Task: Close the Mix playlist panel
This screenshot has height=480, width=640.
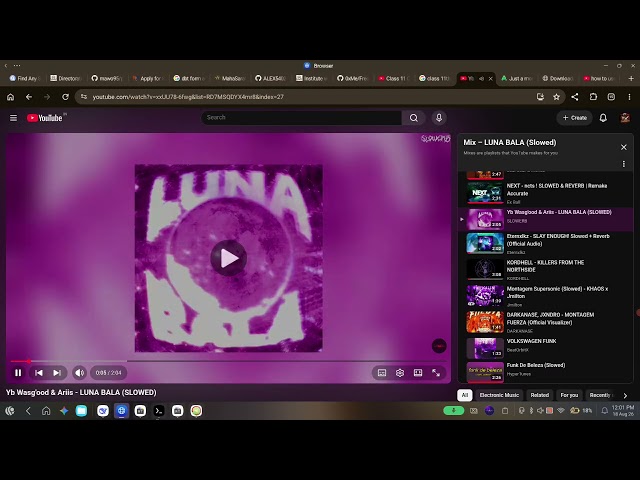Action: click(x=624, y=147)
